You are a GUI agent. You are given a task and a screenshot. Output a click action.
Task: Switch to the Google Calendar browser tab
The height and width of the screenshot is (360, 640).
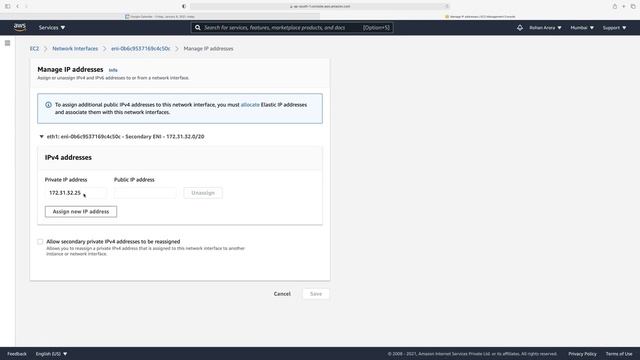[160, 17]
